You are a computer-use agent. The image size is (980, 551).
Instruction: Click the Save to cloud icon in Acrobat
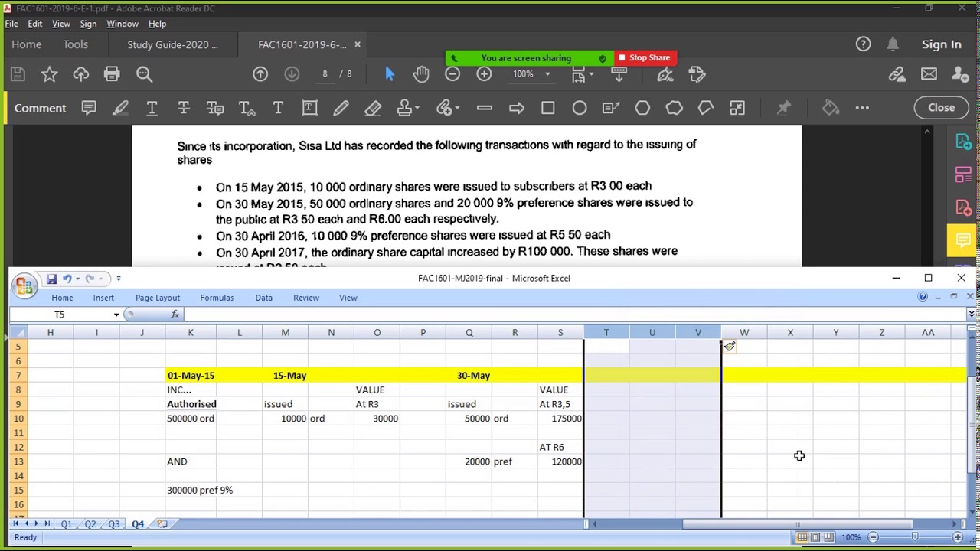coord(18,74)
